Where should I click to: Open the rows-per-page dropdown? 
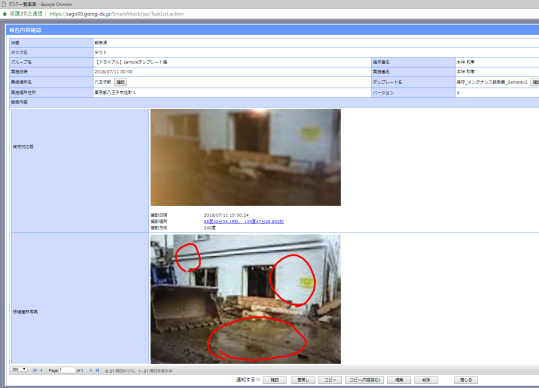pyautogui.click(x=19, y=369)
